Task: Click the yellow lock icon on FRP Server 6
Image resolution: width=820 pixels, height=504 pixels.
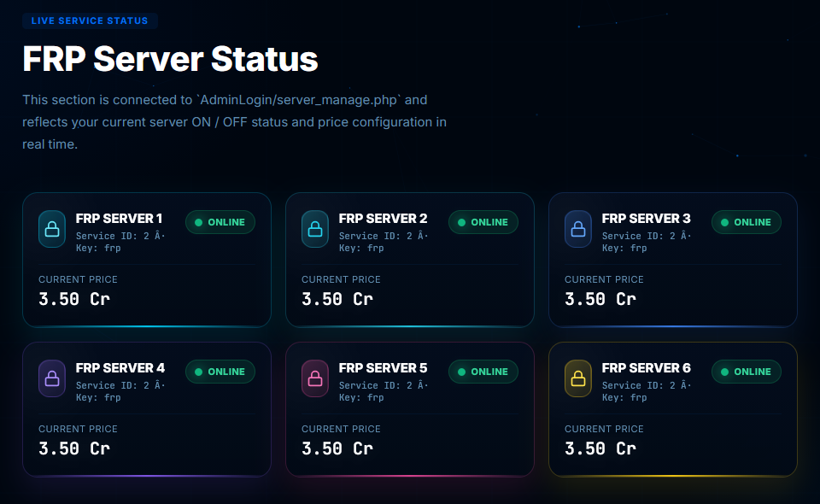Action: pyautogui.click(x=578, y=378)
